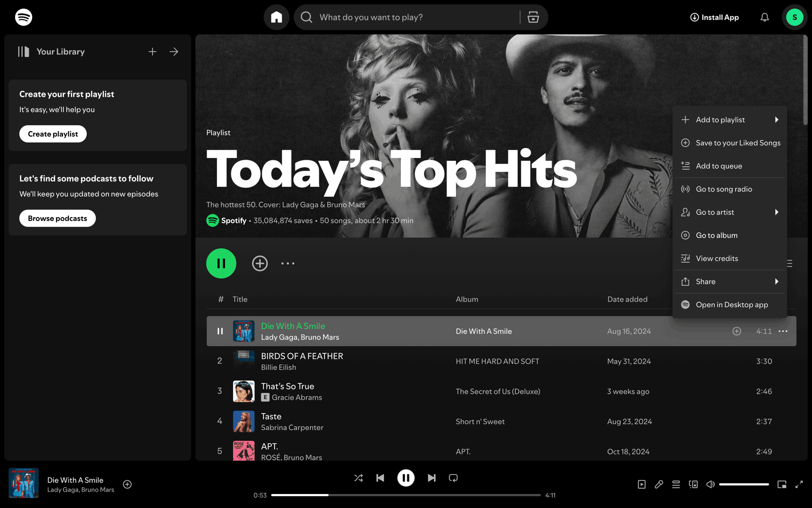The height and width of the screenshot is (508, 812).
Task: Expand Share submenu
Action: [730, 282]
